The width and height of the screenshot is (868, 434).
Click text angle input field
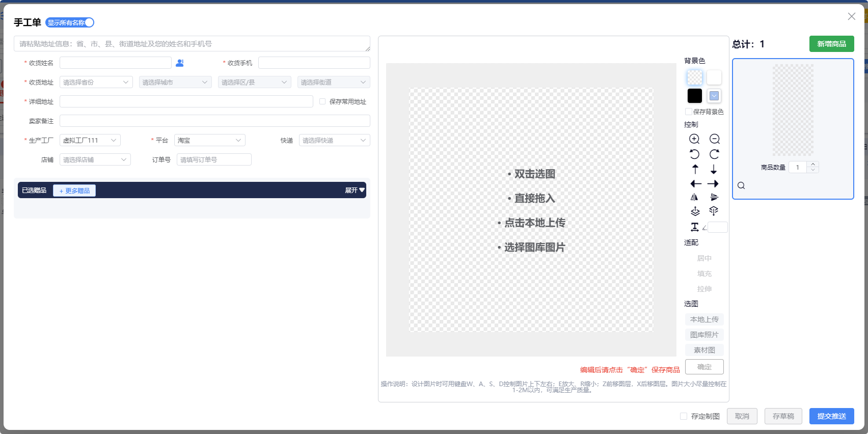pyautogui.click(x=718, y=227)
